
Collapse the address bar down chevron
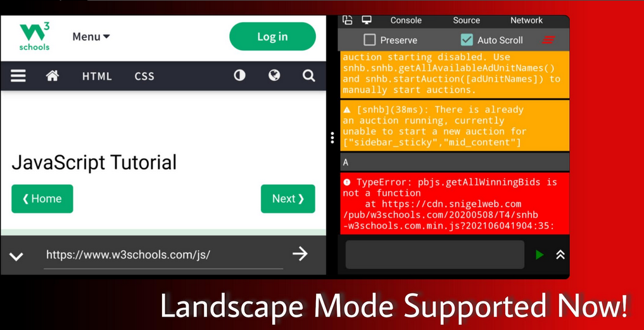pos(16,257)
